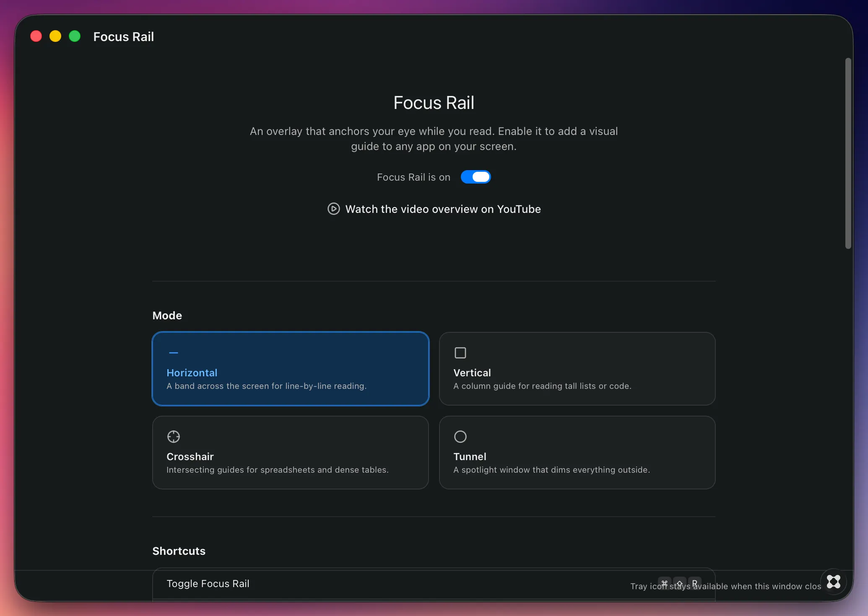Click the 'Focus Rail is on' label

[x=414, y=177]
